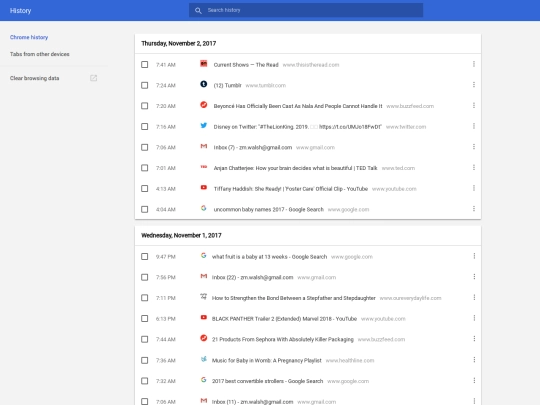Open more actions for Stepfather article entry
The width and height of the screenshot is (540, 405).
point(474,297)
